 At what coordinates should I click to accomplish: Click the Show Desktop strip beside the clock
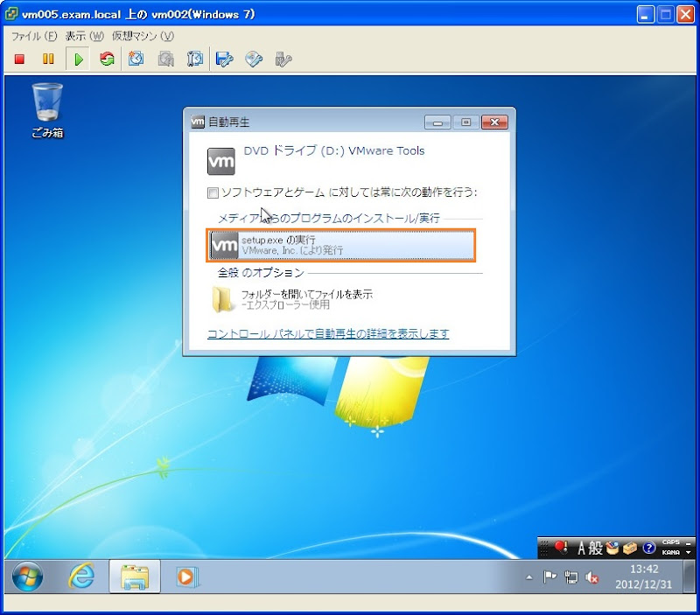point(689,577)
